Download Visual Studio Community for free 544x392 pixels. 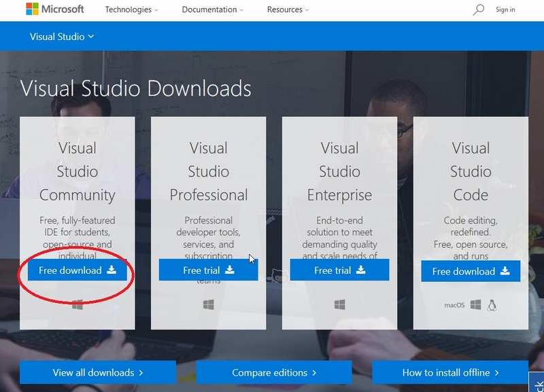pyautogui.click(x=78, y=270)
